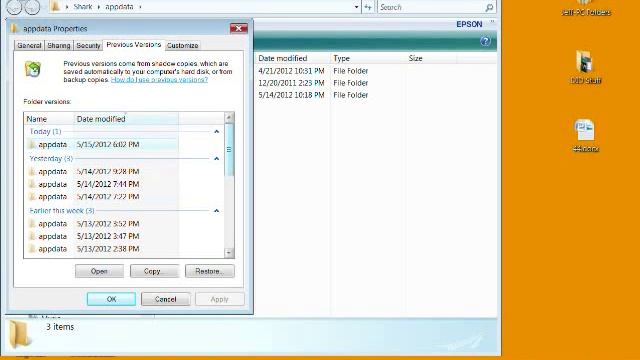This screenshot has width=640, height=360.
Task: Select the Jeff-PC Folders desktop icon
Action: 586,9
